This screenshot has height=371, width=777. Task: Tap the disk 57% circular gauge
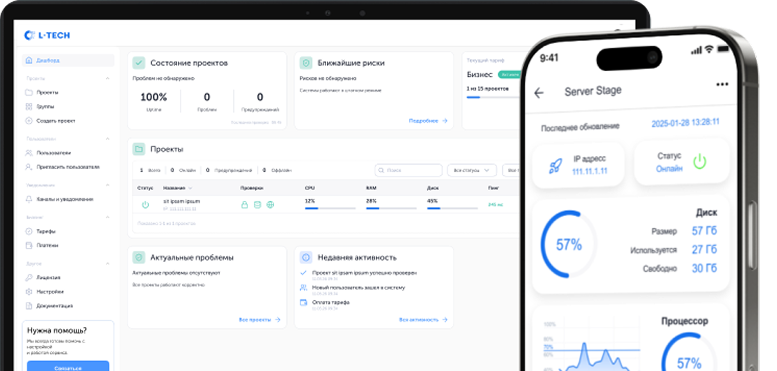568,244
